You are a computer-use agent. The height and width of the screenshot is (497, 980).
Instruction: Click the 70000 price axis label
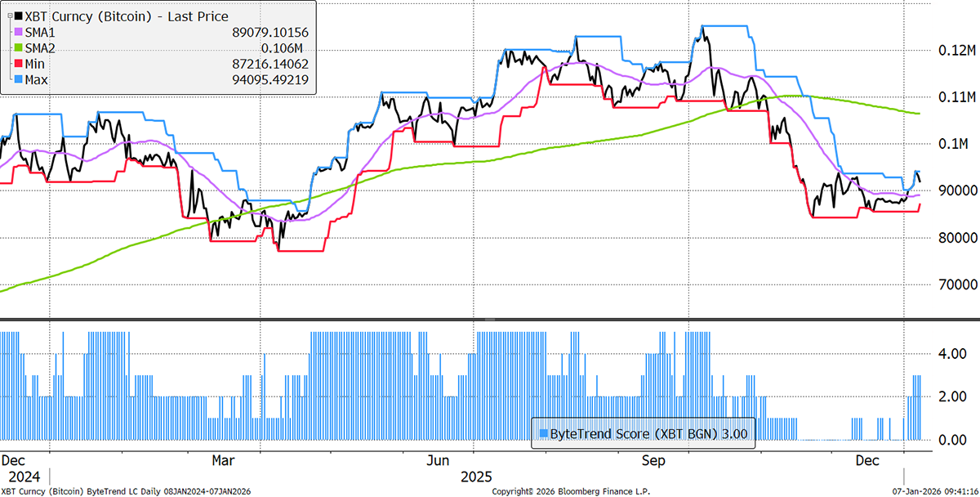point(947,285)
